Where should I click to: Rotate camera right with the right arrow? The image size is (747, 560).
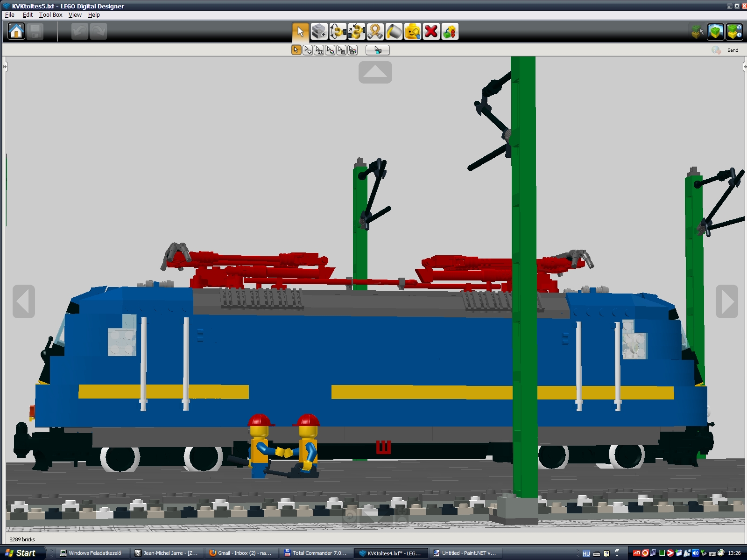coord(727,301)
